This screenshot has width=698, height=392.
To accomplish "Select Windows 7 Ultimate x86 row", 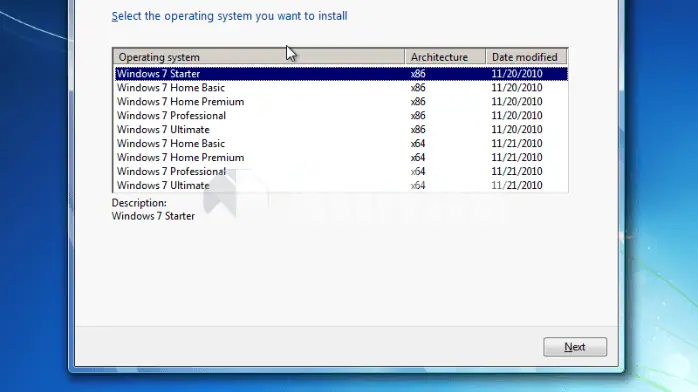I will click(x=341, y=129).
